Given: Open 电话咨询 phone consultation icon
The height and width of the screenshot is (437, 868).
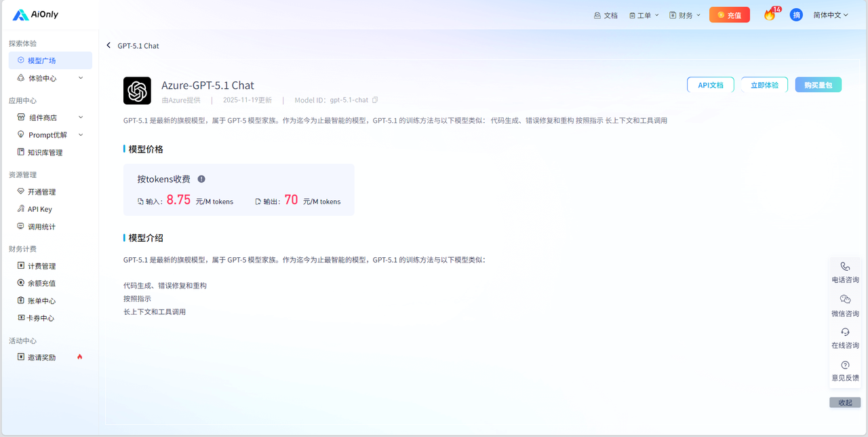Looking at the screenshot, I should pyautogui.click(x=845, y=267).
